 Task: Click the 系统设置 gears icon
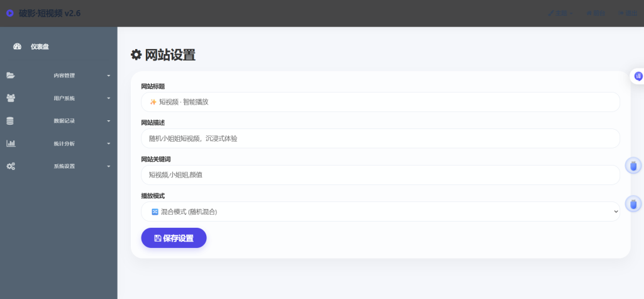click(11, 166)
